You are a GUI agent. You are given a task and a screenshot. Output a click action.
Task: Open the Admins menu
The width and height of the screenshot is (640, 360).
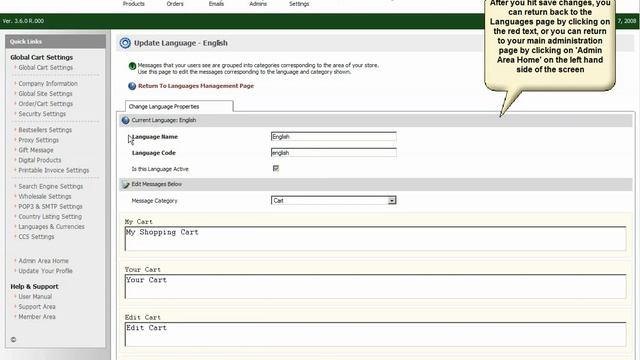(x=258, y=4)
